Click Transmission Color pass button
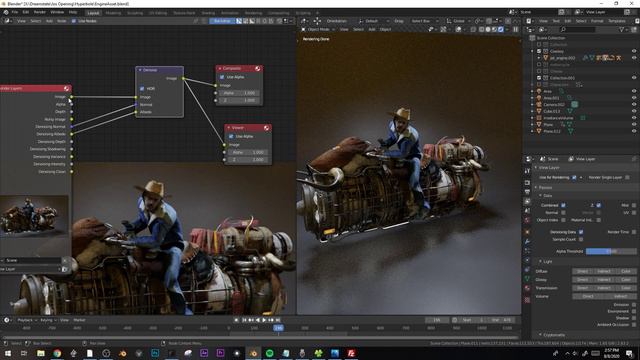Screen dimensions: 640x360 [626, 288]
